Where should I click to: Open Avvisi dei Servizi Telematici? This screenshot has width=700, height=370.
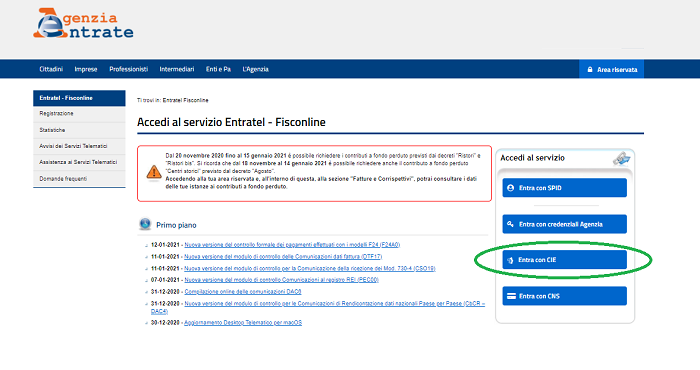(79, 146)
